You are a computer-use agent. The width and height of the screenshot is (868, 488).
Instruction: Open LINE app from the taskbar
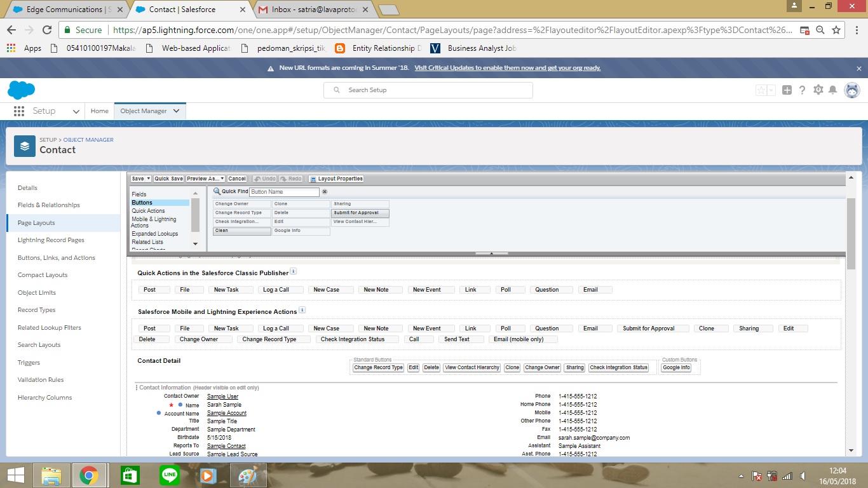tap(170, 475)
